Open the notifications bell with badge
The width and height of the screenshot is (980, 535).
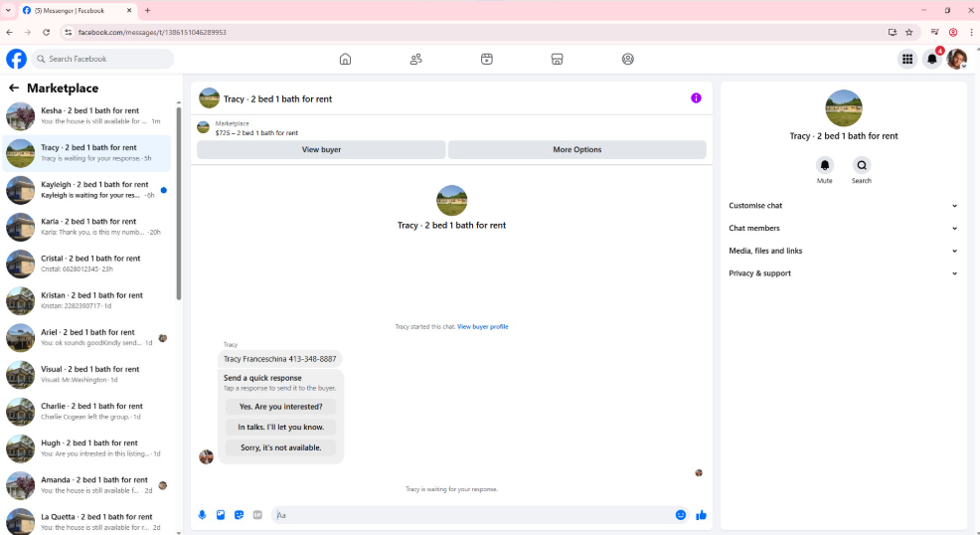pos(932,59)
